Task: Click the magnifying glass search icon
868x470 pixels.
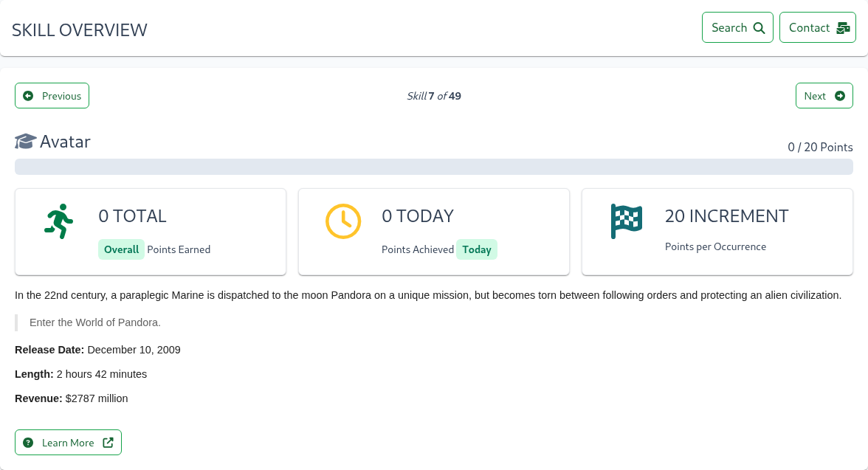Action: (759, 28)
